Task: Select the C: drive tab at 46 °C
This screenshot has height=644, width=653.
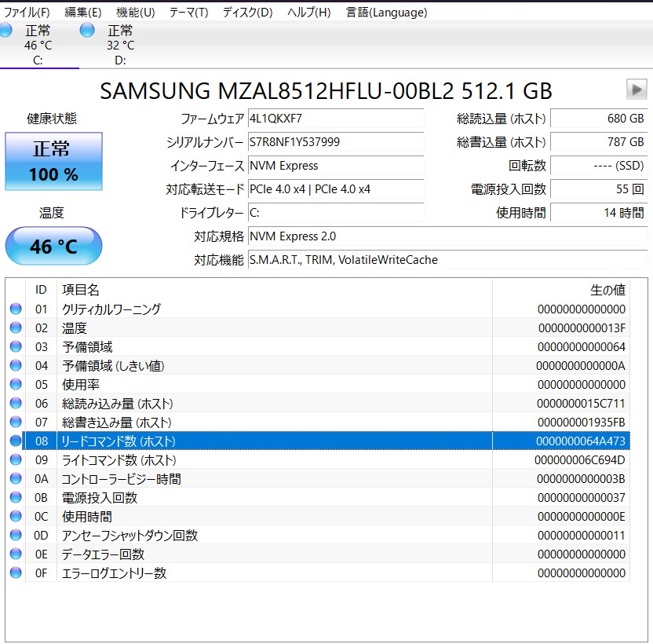Action: 38,45
